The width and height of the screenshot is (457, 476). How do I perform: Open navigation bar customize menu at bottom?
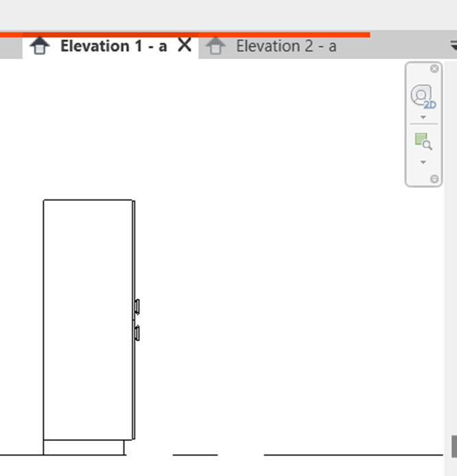tap(434, 179)
